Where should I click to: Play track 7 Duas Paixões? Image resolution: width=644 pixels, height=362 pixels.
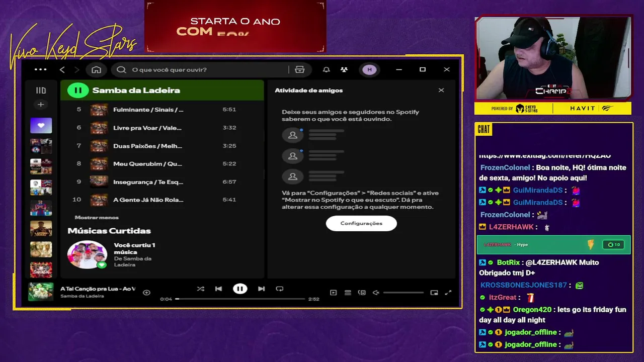point(163,146)
